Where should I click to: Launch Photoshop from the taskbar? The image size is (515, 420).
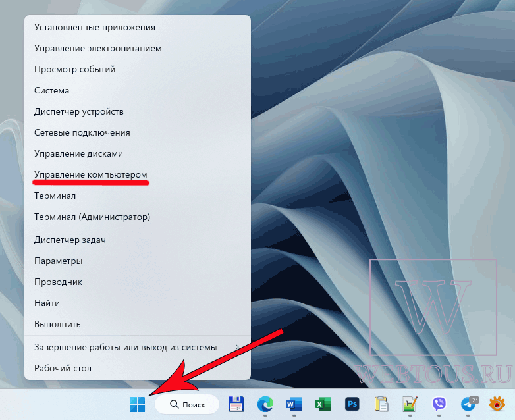(x=352, y=404)
